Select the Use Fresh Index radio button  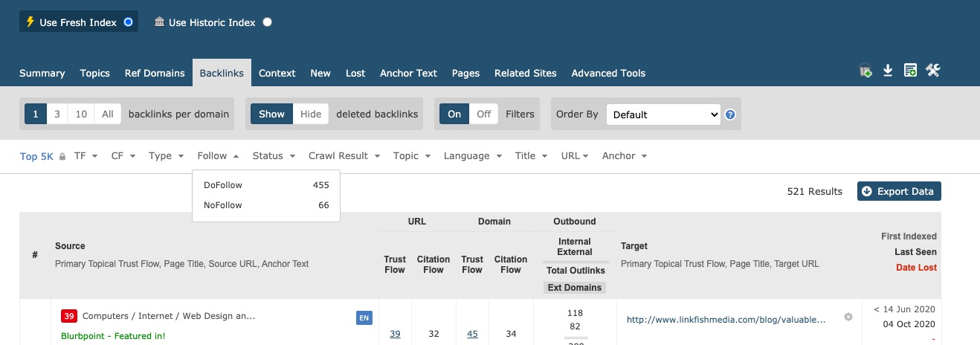pos(128,22)
